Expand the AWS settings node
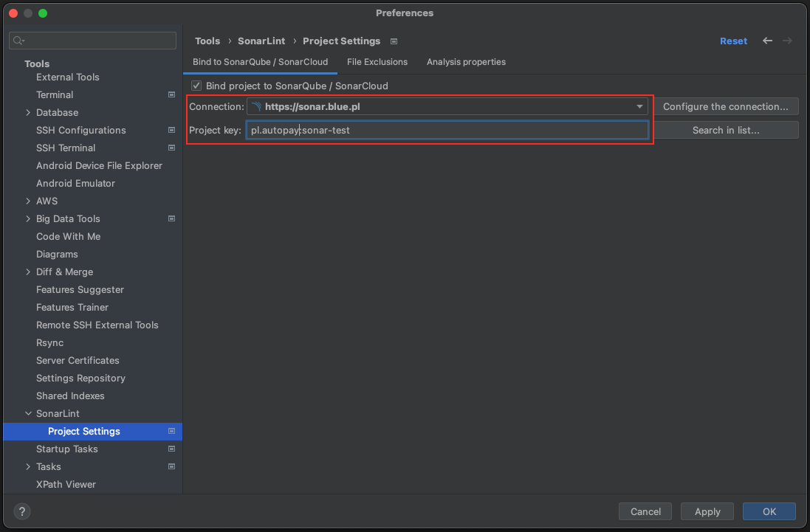Viewport: 810px width, 532px height. [28, 201]
